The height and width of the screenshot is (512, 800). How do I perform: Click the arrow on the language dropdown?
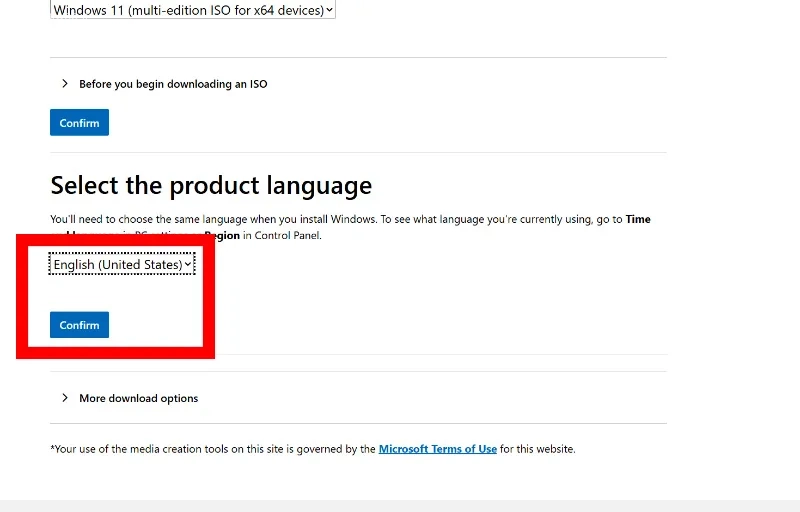188,265
